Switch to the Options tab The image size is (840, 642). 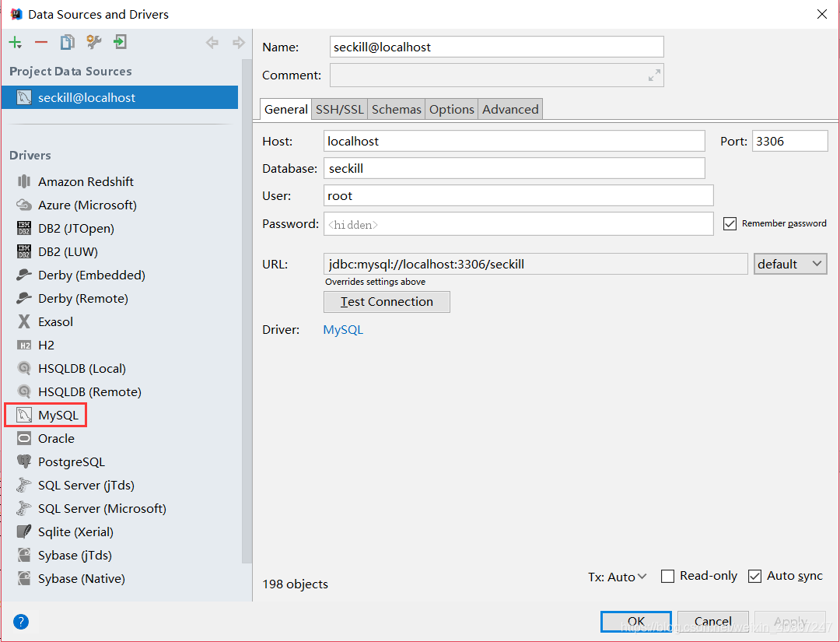(x=452, y=109)
